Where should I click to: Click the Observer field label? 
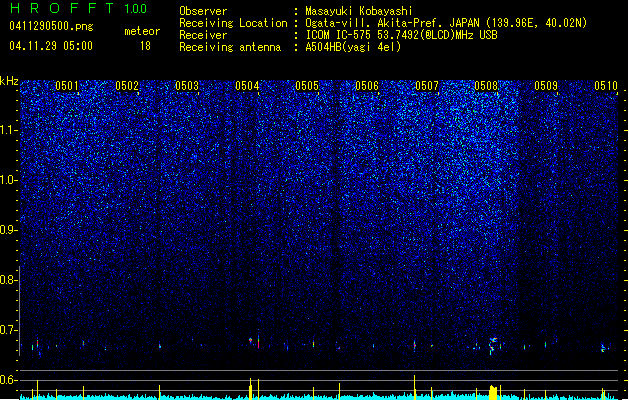point(203,11)
